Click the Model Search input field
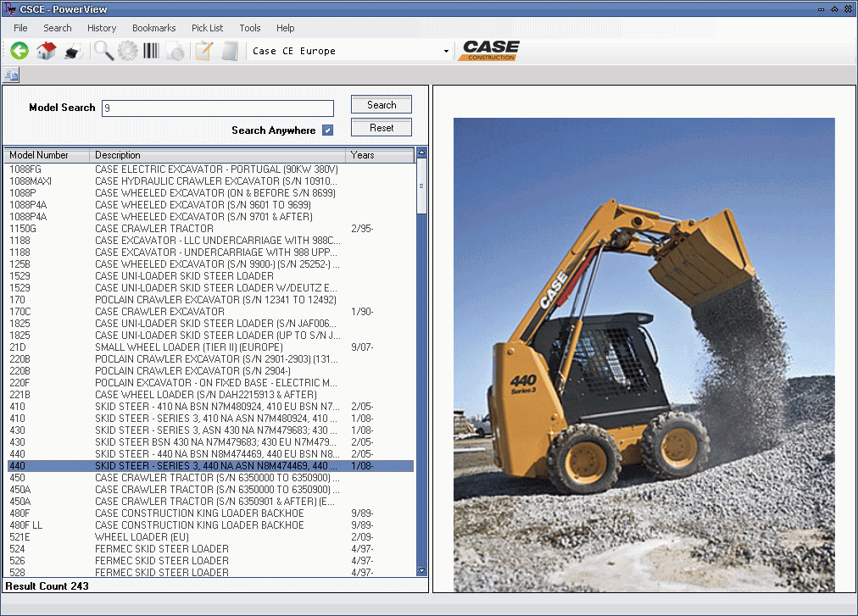The width and height of the screenshot is (858, 616). coord(218,108)
